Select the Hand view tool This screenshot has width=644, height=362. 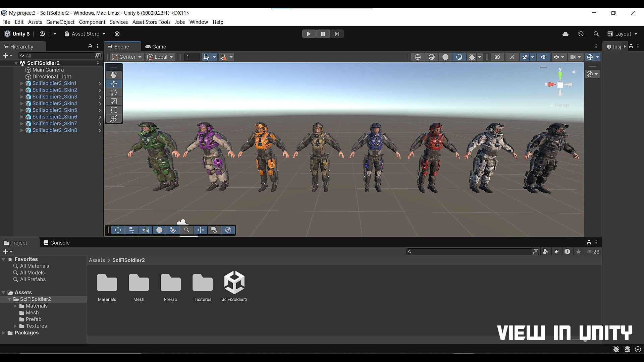point(114,75)
